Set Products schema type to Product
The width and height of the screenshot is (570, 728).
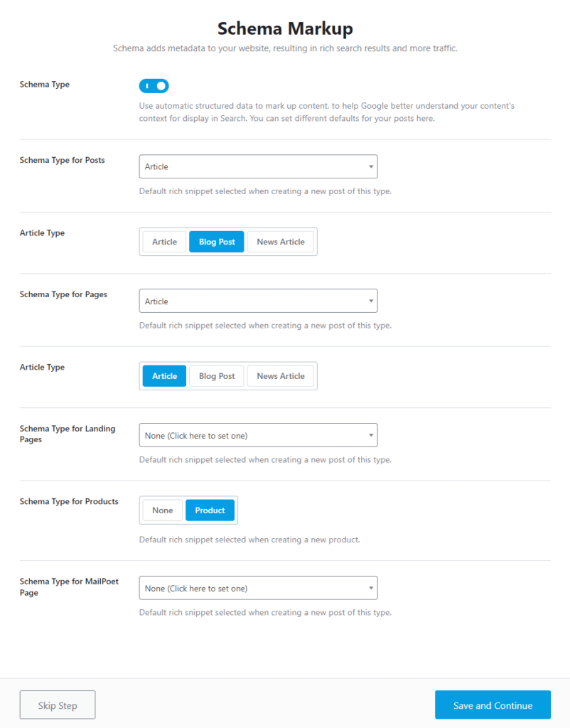210,510
